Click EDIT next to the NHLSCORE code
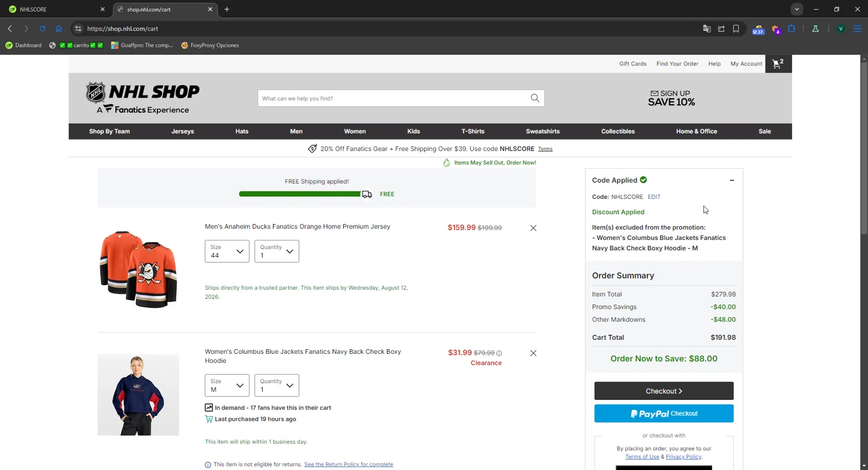The height and width of the screenshot is (470, 868). [654, 197]
